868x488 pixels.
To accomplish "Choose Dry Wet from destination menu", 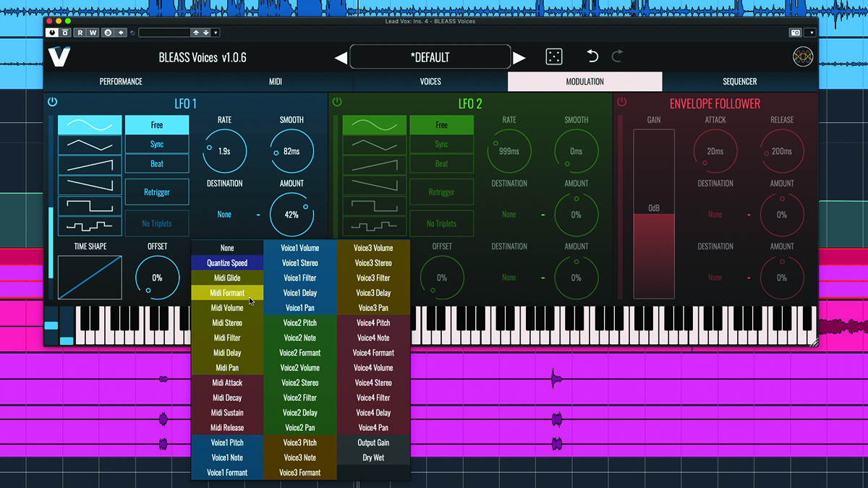I will 373,458.
